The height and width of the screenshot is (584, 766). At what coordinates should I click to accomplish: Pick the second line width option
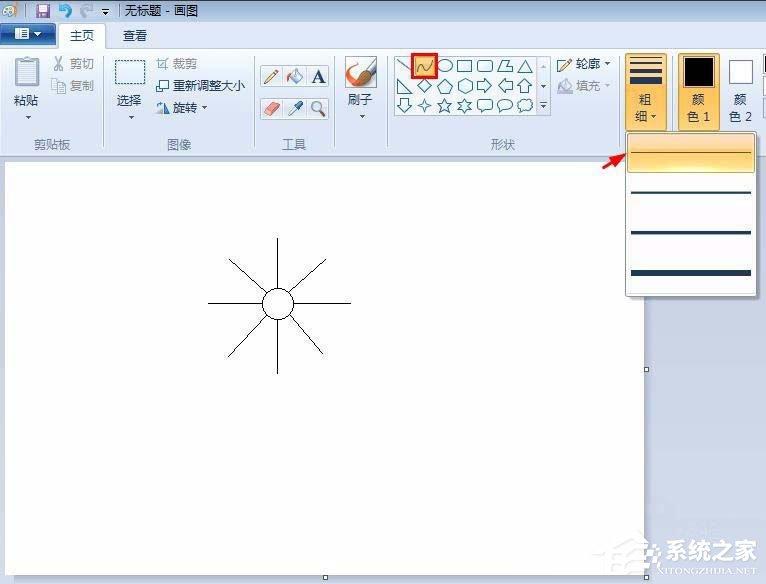pos(691,193)
